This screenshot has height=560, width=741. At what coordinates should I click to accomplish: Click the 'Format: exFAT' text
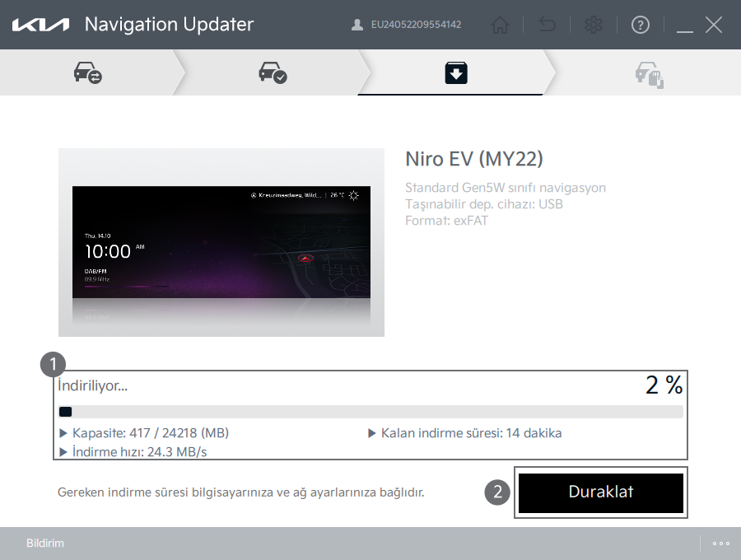click(x=446, y=221)
